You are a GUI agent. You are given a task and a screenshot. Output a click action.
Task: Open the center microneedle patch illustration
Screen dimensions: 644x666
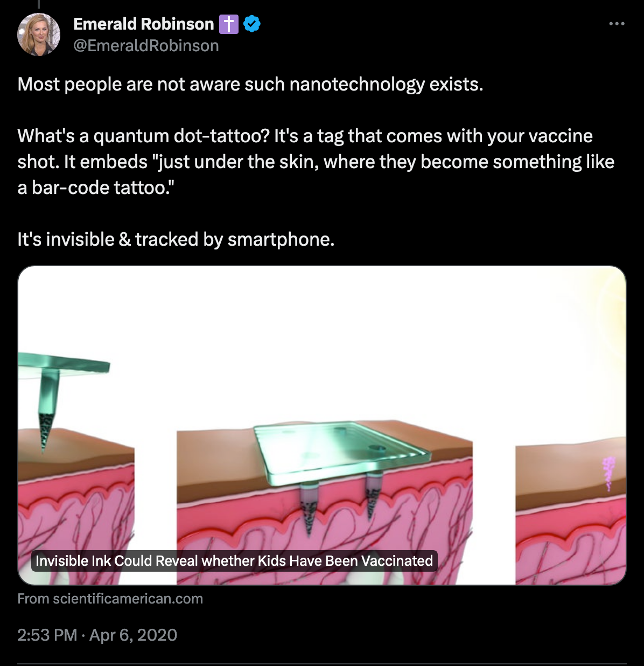325,501
